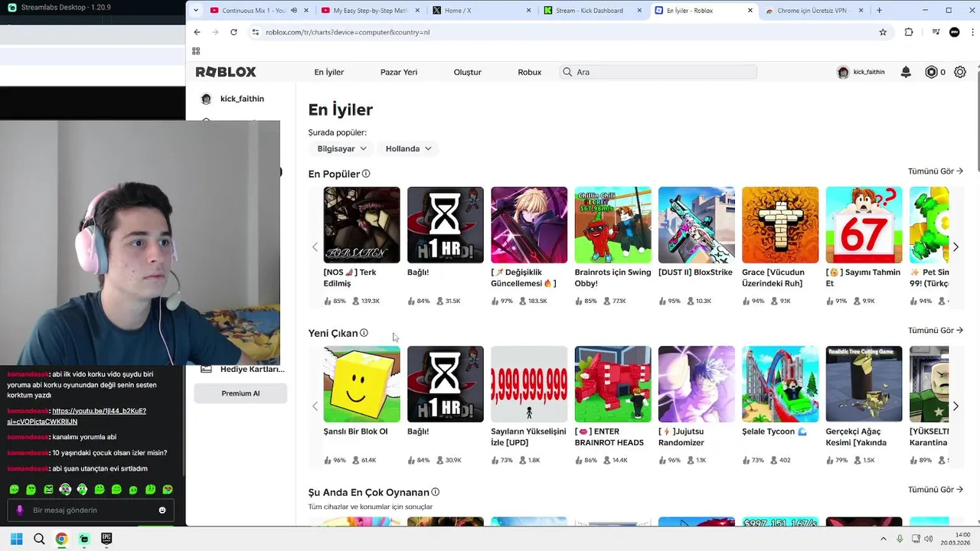Screen dimensions: 980x551
Task: Click Tümünü Gör for Şu Anda En Çok Oynanan
Action: (936, 490)
